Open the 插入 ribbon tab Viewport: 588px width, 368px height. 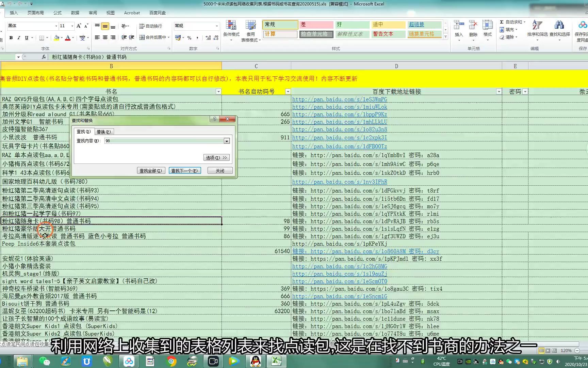tap(14, 13)
